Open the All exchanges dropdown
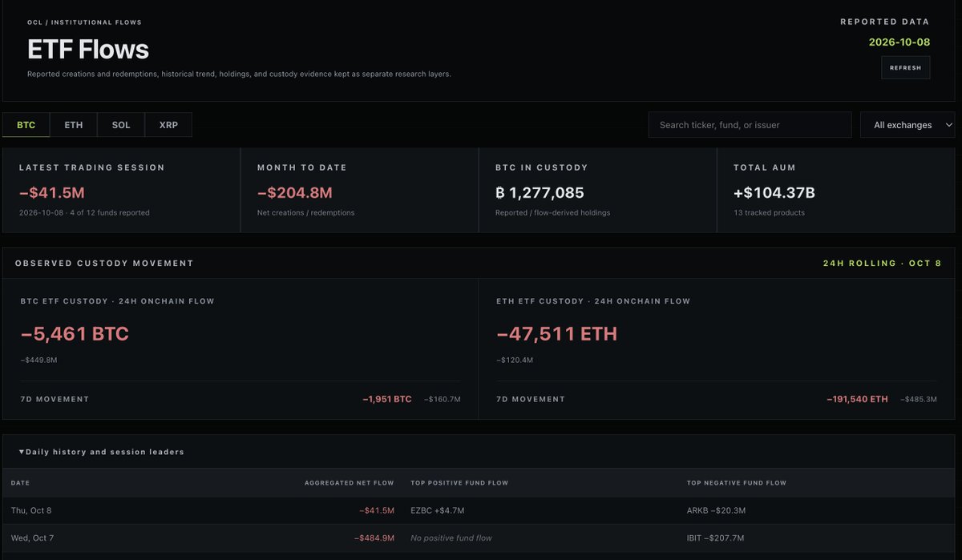The height and width of the screenshot is (560, 962). click(x=907, y=125)
